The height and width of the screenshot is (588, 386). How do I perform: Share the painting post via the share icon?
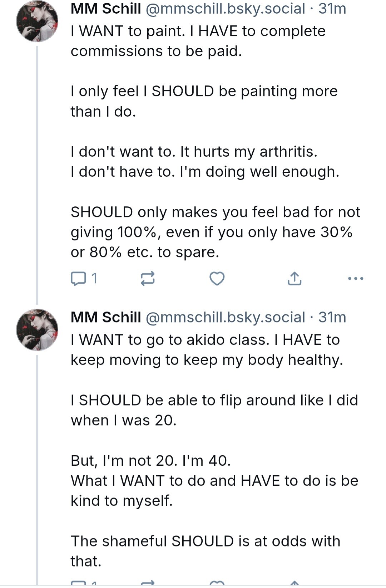[295, 278]
